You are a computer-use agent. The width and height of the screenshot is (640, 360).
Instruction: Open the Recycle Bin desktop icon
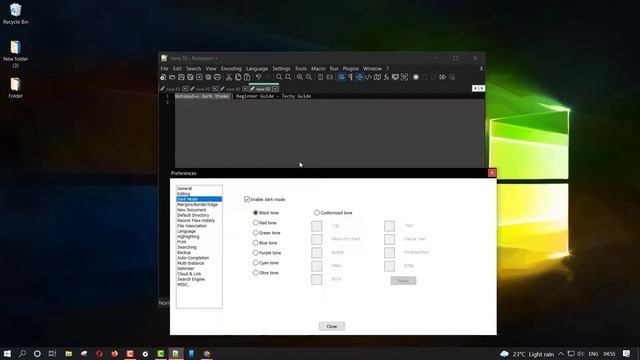click(x=16, y=13)
